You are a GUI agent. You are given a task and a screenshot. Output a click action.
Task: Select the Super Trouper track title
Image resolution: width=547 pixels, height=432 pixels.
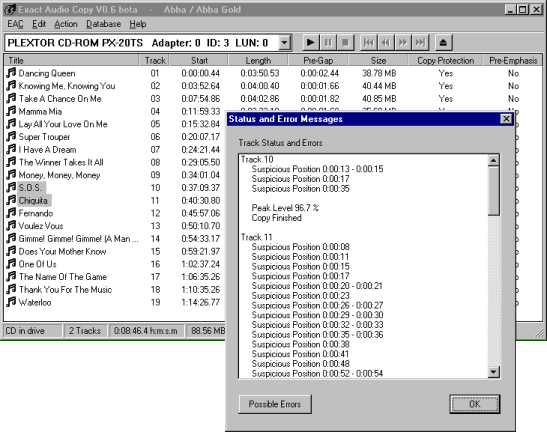click(x=44, y=137)
